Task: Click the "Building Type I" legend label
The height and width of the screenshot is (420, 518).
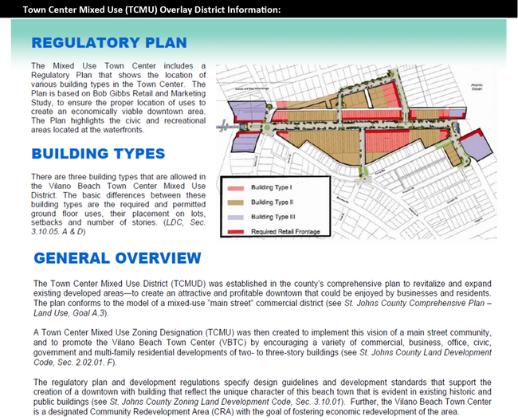Action: [x=273, y=187]
